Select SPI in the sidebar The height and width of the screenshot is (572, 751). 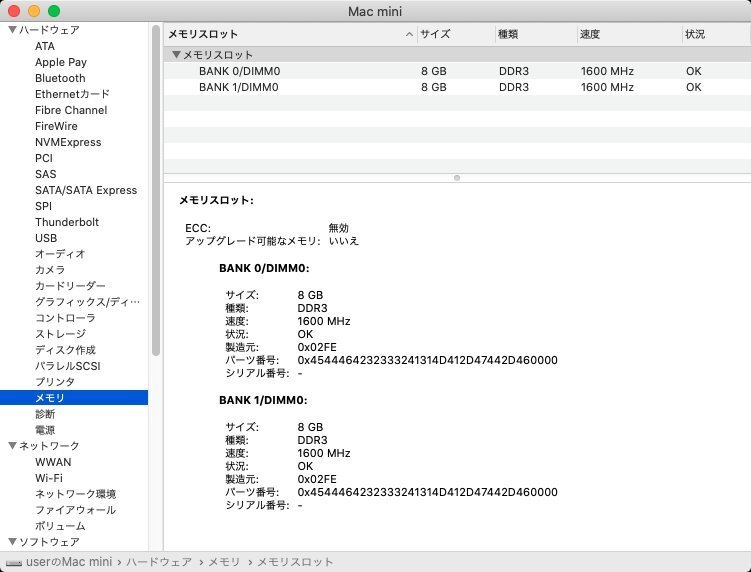point(43,206)
